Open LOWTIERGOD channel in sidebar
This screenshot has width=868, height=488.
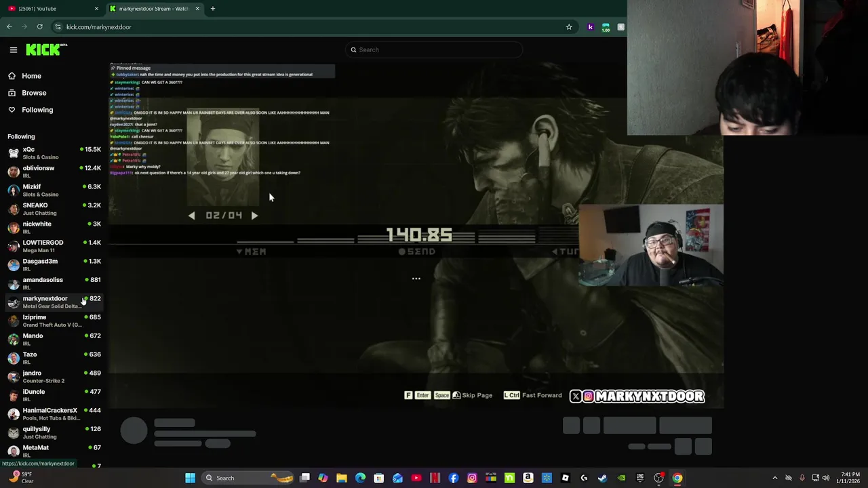coord(54,246)
